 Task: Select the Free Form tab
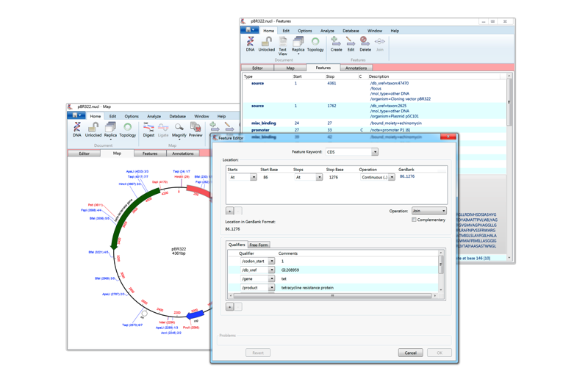(x=259, y=245)
